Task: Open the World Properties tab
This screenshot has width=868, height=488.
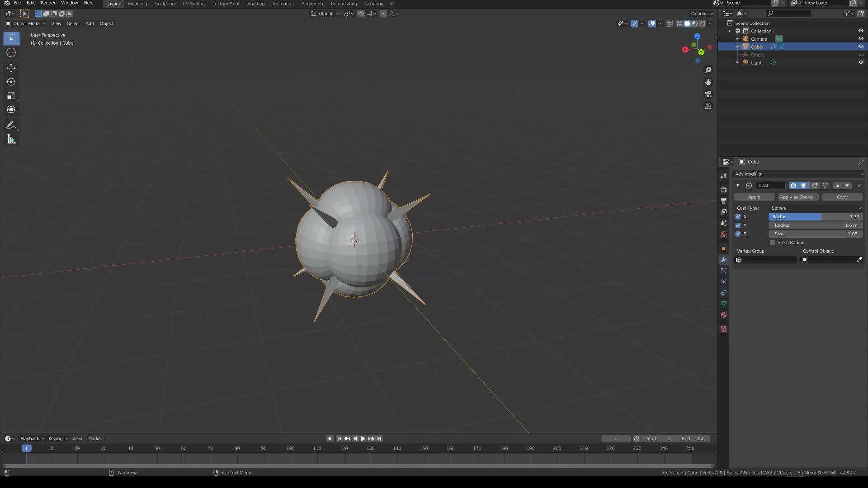Action: point(723,234)
